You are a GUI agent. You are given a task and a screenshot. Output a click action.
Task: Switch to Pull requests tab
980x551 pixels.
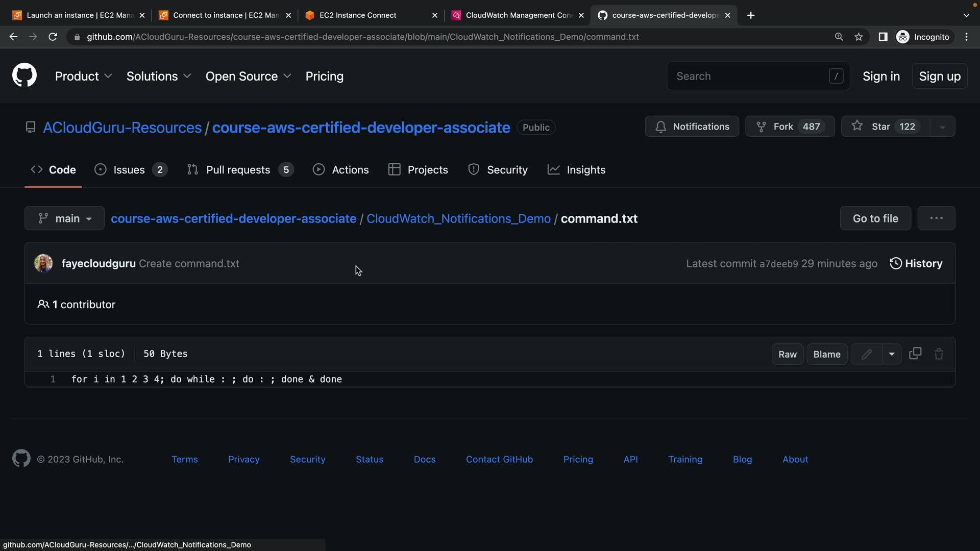pyautogui.click(x=239, y=170)
